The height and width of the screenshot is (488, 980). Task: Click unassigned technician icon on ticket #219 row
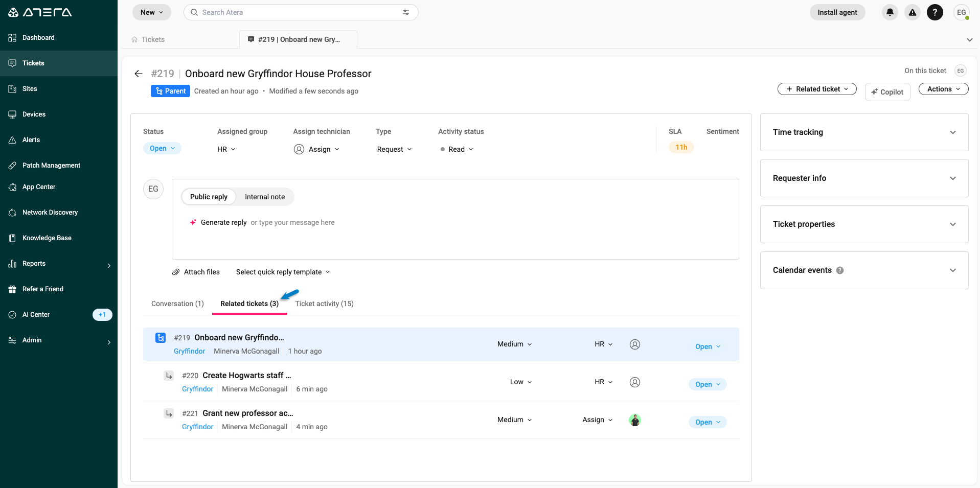coord(635,344)
